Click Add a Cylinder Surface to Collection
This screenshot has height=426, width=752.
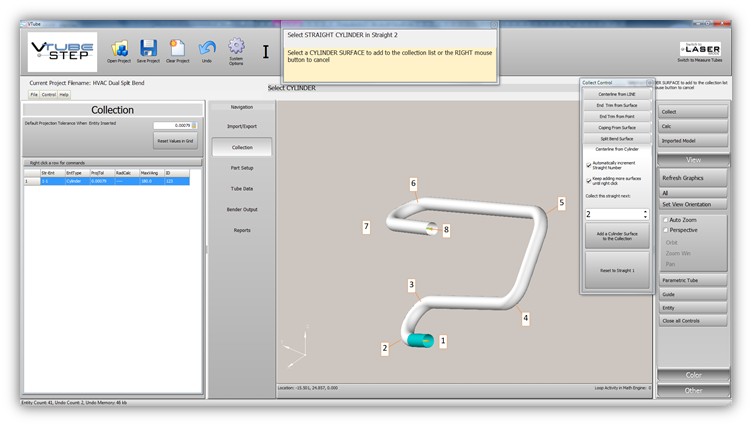[x=617, y=236]
